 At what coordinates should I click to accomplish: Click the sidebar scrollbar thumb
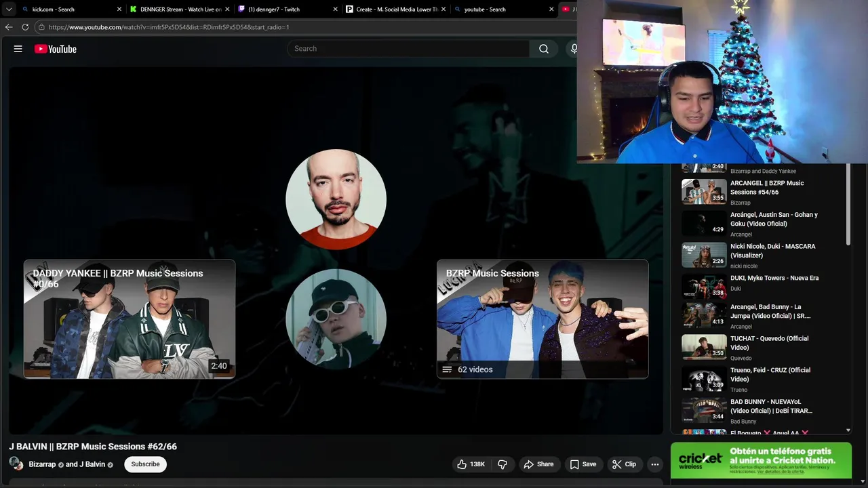pos(848,205)
